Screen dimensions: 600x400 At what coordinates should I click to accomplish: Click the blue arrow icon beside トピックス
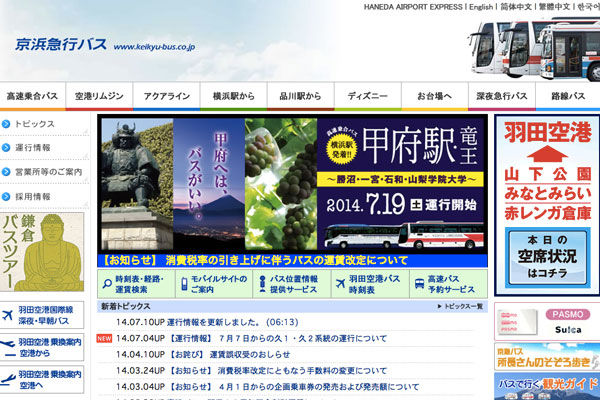coord(6,124)
